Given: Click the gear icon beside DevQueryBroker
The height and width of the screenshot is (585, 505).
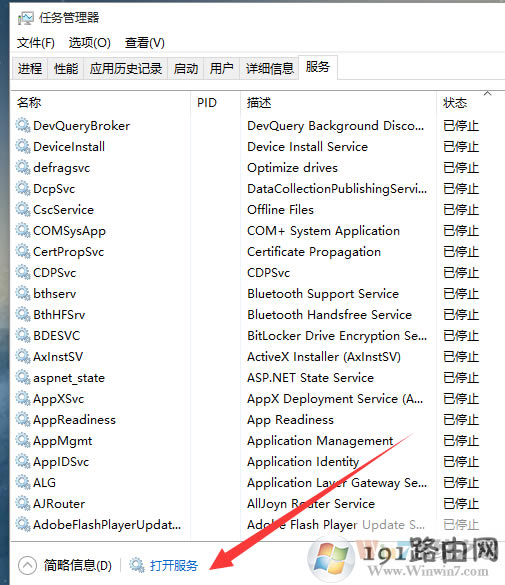Looking at the screenshot, I should tap(23, 125).
